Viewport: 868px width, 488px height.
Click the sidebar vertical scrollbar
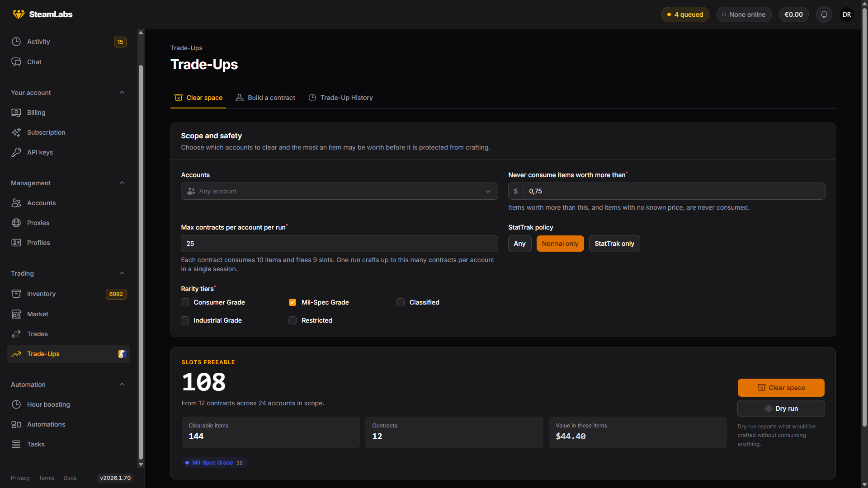point(141,262)
